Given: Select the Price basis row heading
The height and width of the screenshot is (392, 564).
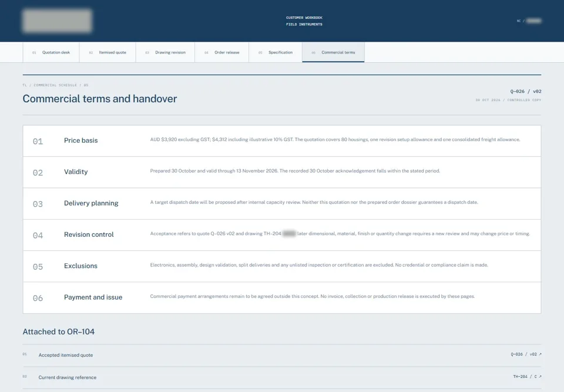Looking at the screenshot, I should [81, 140].
